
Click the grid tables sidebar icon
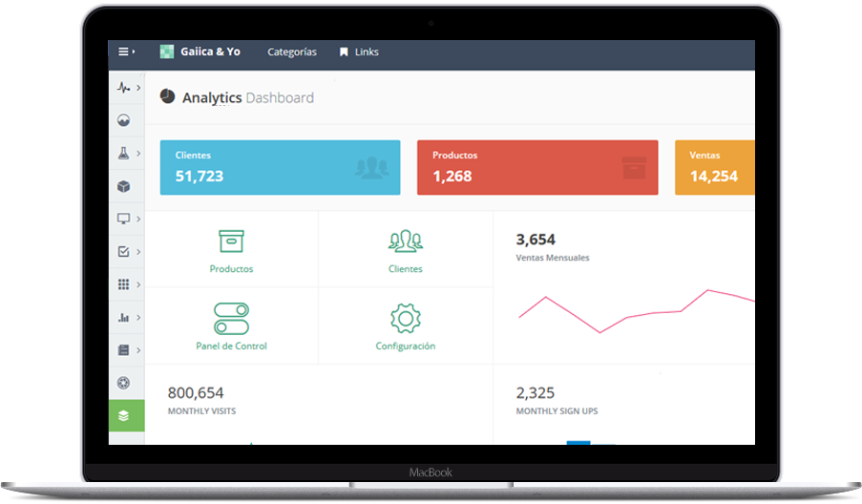(124, 284)
